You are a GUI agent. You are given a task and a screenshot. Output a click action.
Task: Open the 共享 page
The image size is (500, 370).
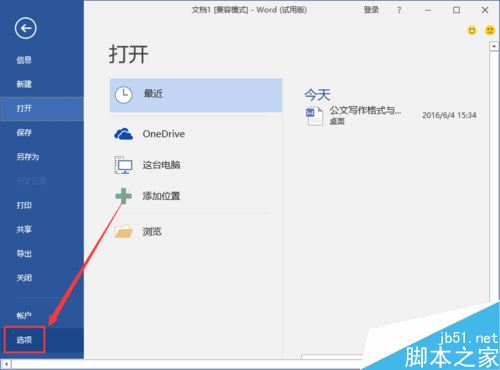point(24,229)
